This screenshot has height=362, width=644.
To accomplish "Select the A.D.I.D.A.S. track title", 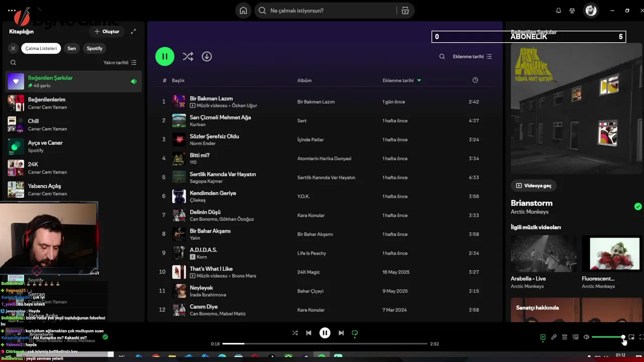I will (203, 250).
